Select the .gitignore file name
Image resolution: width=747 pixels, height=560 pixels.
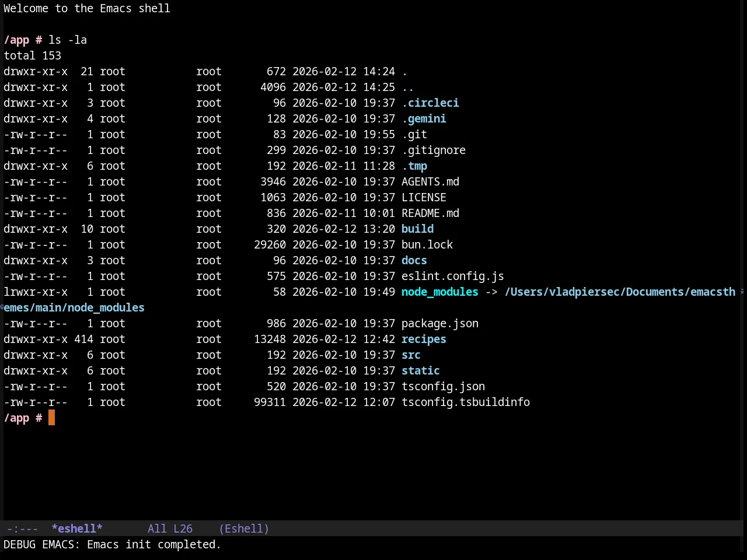point(434,150)
